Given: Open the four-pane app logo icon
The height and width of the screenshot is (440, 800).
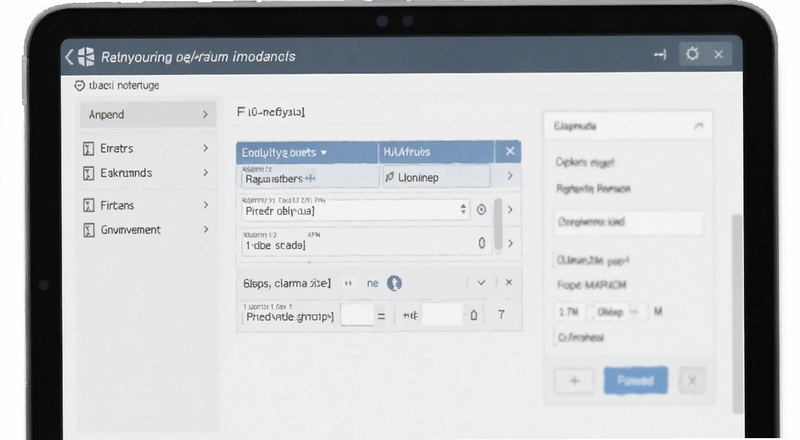Looking at the screenshot, I should click(86, 56).
